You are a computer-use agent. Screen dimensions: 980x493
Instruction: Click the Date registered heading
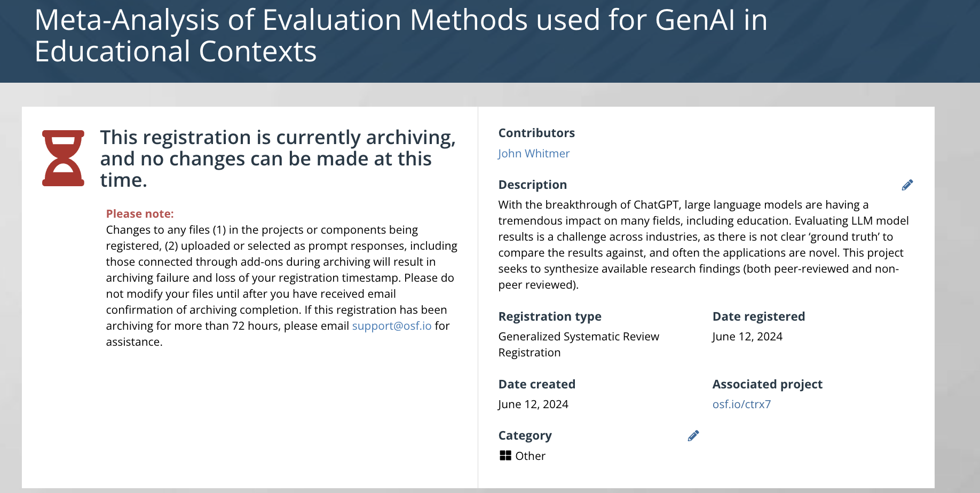tap(758, 316)
